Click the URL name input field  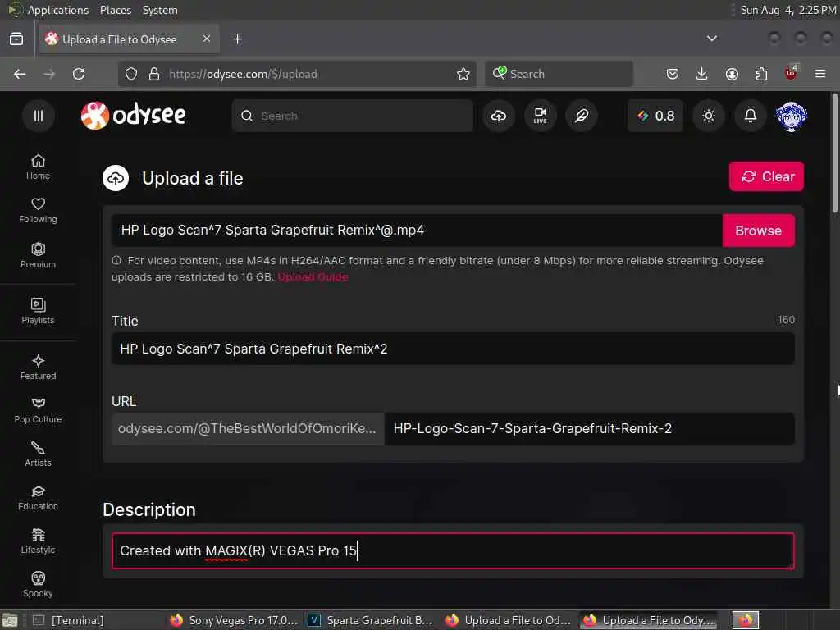coord(589,428)
